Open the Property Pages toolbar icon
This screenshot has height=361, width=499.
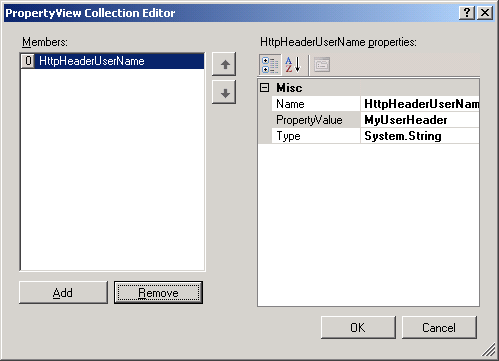[x=322, y=65]
